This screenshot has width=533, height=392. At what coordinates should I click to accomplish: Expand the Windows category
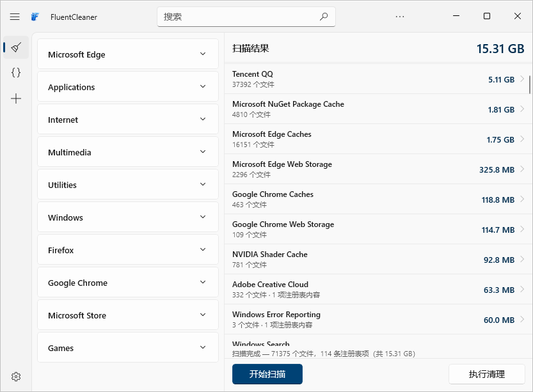click(x=128, y=217)
